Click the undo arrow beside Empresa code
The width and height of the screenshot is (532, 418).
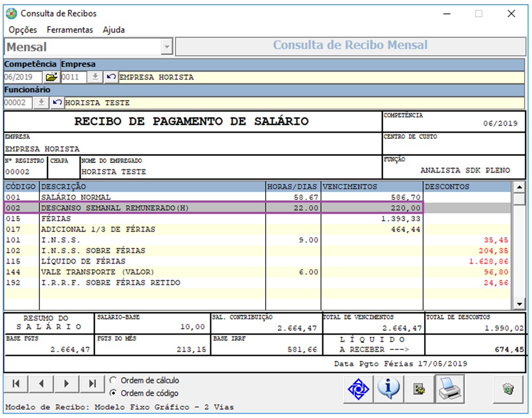pos(111,77)
